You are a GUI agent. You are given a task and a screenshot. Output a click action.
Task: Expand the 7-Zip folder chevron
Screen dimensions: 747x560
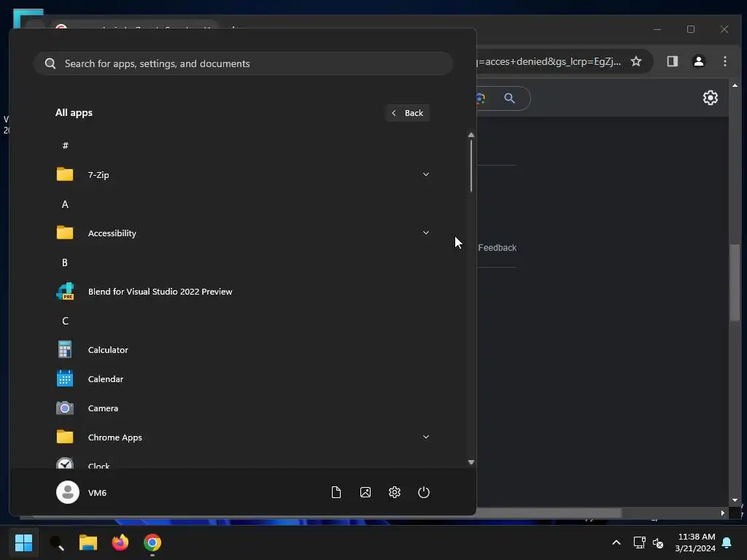[x=426, y=174]
